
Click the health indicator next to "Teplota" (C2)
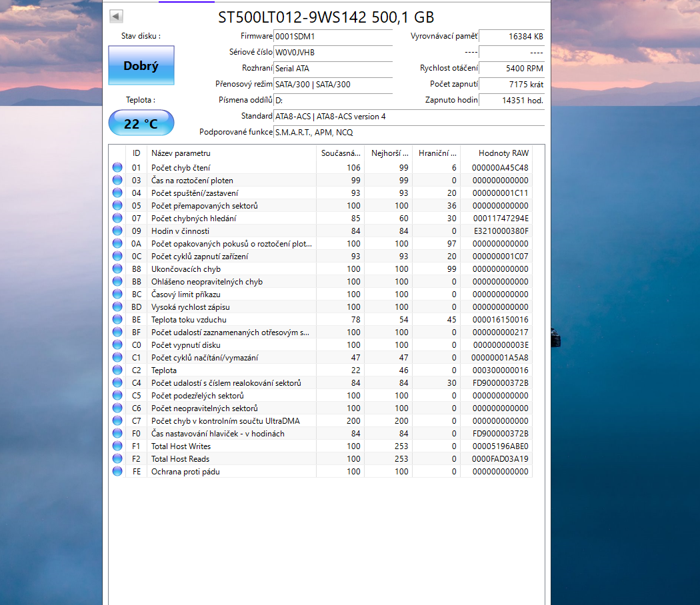[117, 370]
